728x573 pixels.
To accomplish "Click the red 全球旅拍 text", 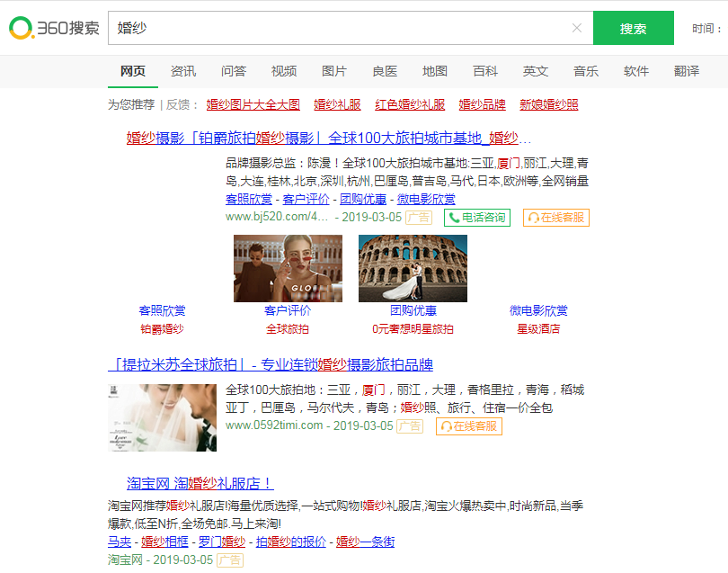I will 288,329.
